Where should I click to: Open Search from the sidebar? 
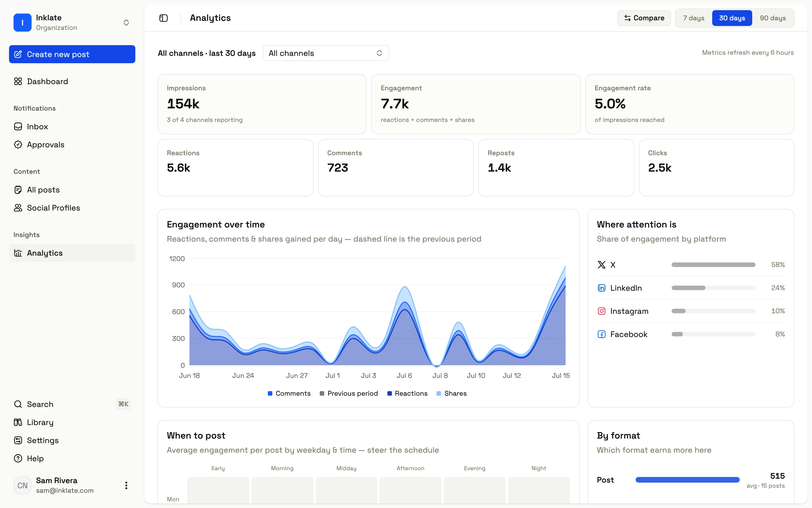coord(72,404)
